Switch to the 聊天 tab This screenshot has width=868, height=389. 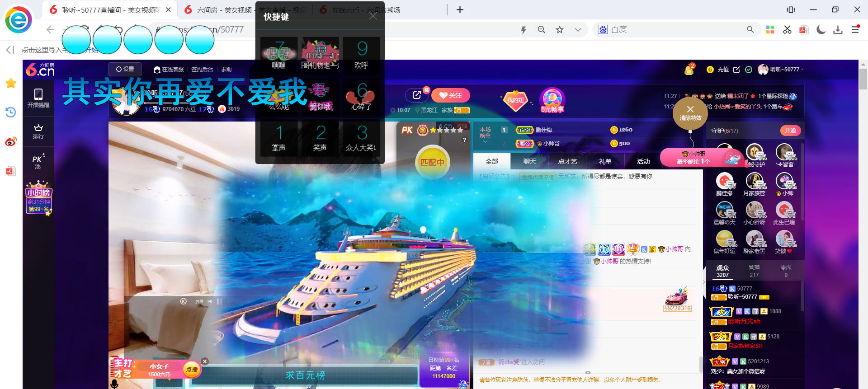[529, 161]
